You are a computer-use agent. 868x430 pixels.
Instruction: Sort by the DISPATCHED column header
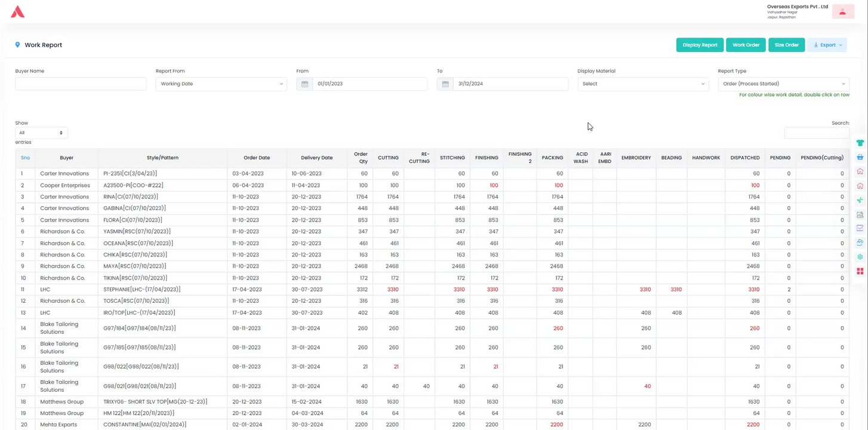click(x=745, y=158)
